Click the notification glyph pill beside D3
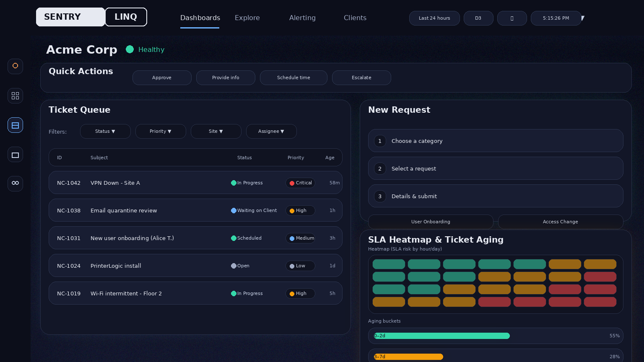The height and width of the screenshot is (362, 644). click(512, 18)
